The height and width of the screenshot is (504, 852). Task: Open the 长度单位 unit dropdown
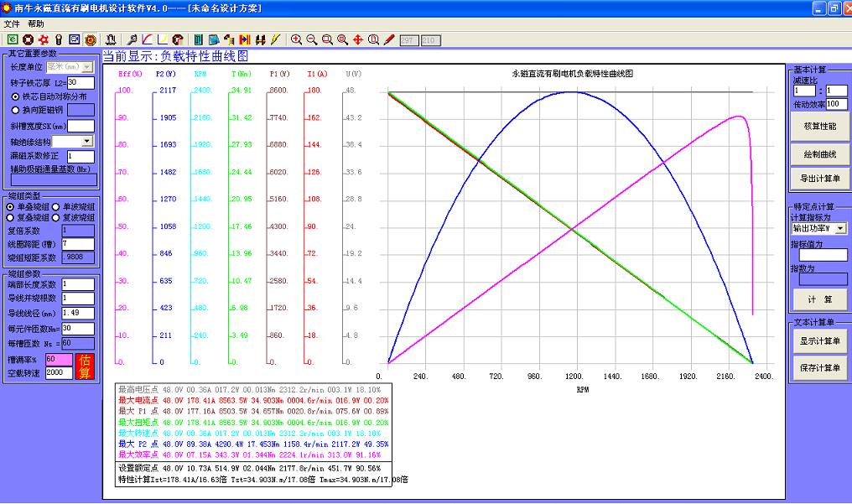pos(87,67)
